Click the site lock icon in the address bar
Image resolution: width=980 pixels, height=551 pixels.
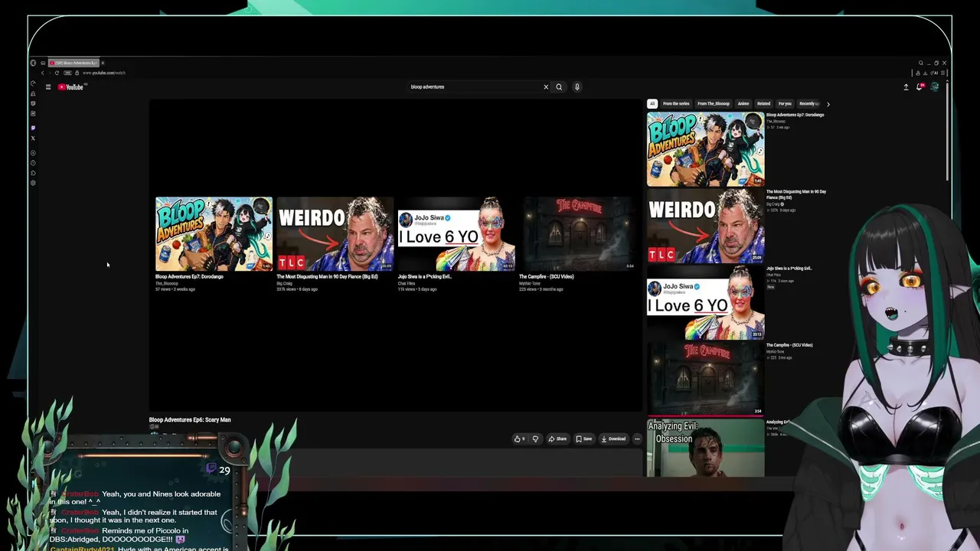(x=77, y=73)
